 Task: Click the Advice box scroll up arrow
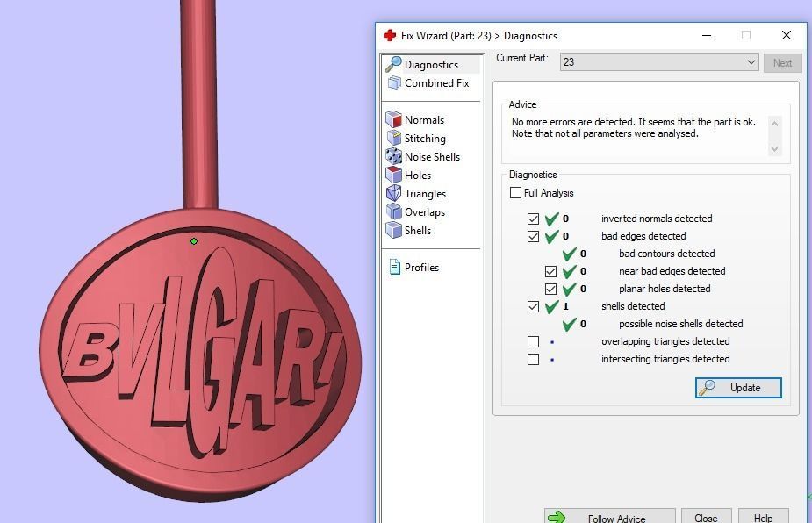(775, 123)
